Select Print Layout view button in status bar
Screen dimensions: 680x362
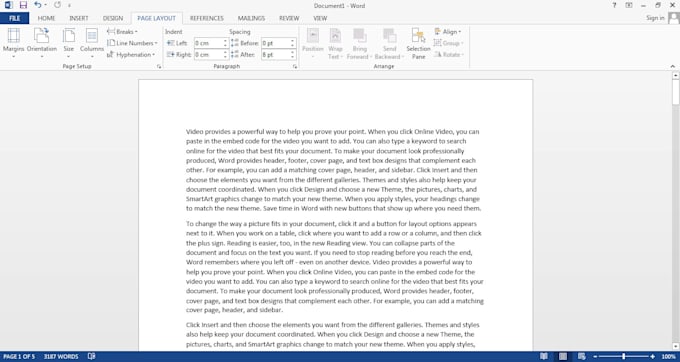[x=562, y=356]
